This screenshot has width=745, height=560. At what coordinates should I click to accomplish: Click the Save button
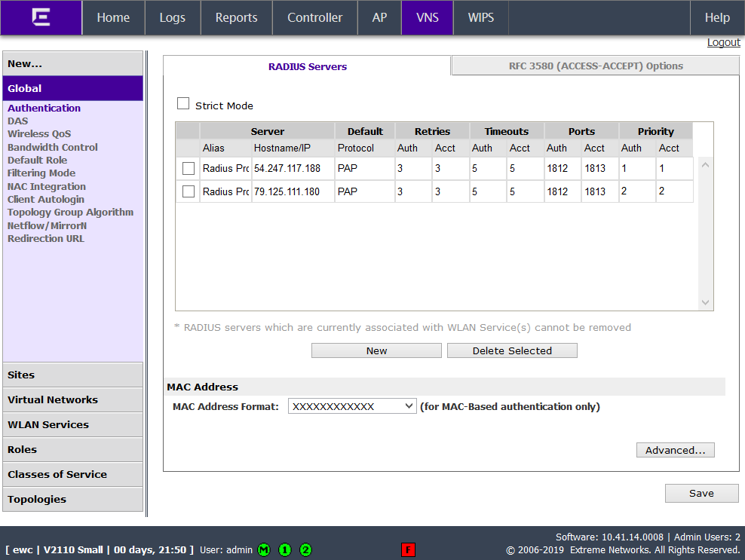click(x=702, y=493)
